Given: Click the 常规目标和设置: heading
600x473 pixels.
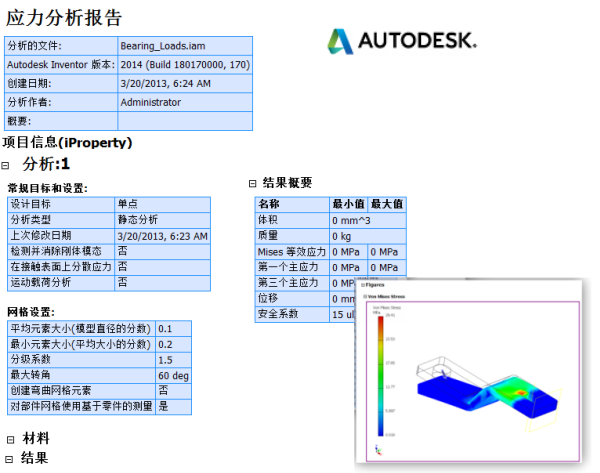Looking at the screenshot, I should pos(48,188).
